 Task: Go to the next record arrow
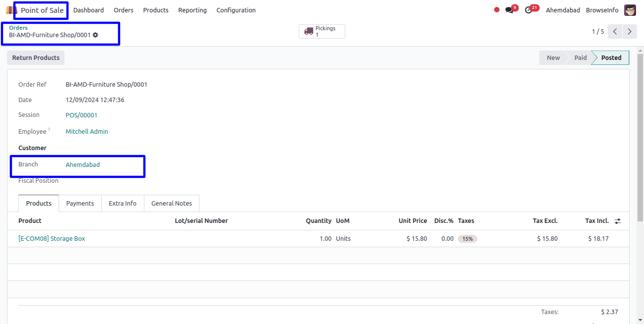coord(629,32)
